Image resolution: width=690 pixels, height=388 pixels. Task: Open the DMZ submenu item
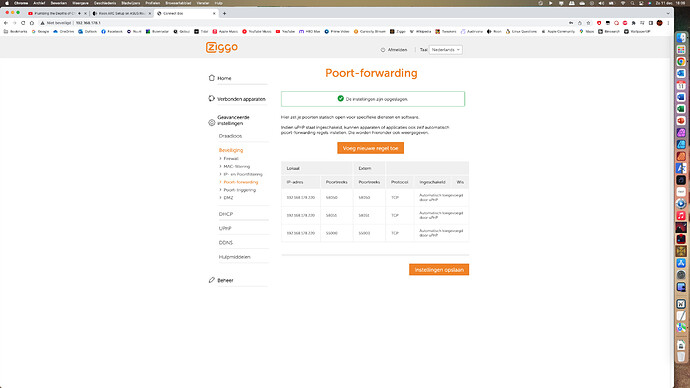228,198
